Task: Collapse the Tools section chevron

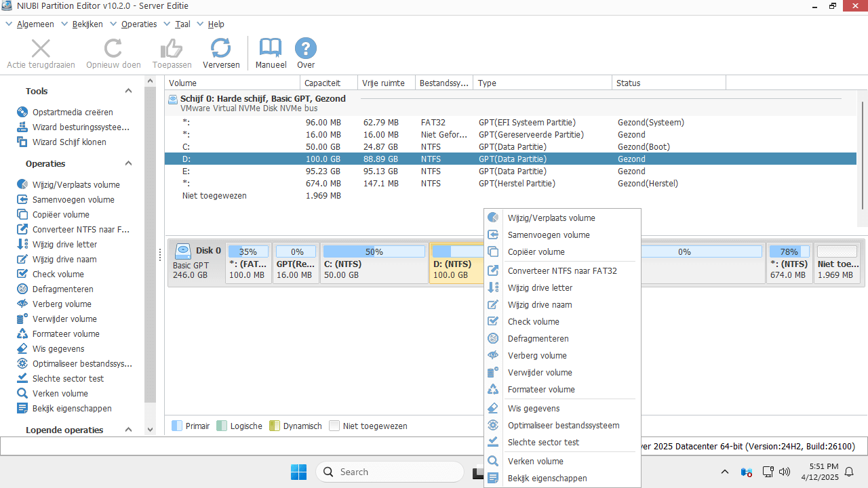Action: point(128,91)
